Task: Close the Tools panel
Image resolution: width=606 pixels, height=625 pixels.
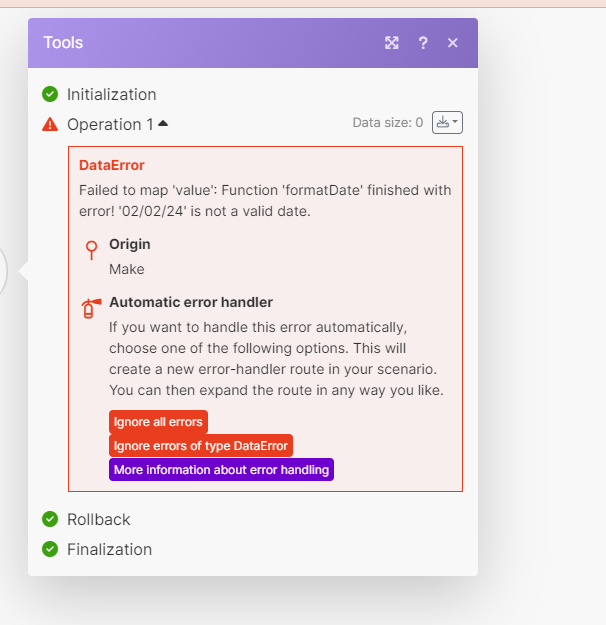Action: coord(453,43)
